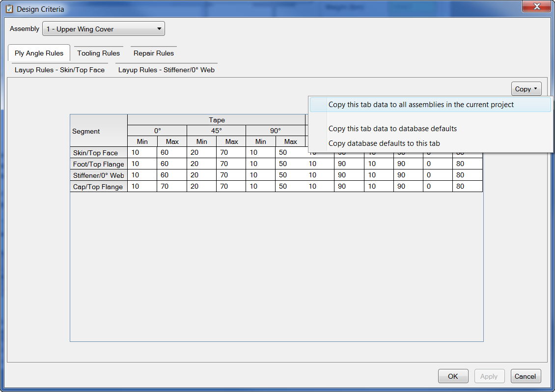Click Foot/Top Flange 45° Min cell
The image size is (555, 392).
(201, 164)
